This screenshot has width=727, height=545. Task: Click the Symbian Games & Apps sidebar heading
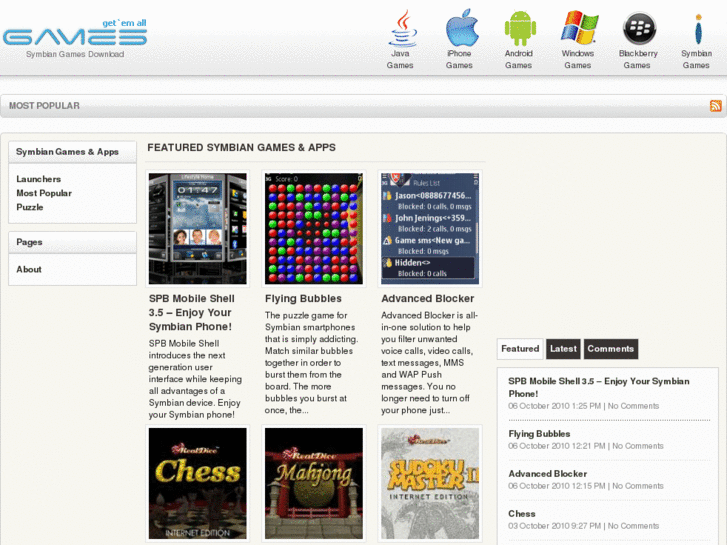pyautogui.click(x=67, y=152)
